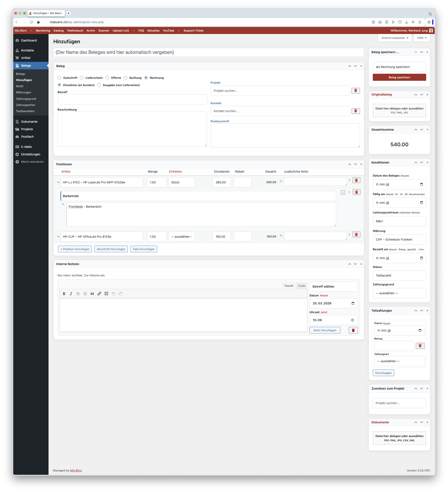Insert blockquote via the quote icon

(92, 294)
